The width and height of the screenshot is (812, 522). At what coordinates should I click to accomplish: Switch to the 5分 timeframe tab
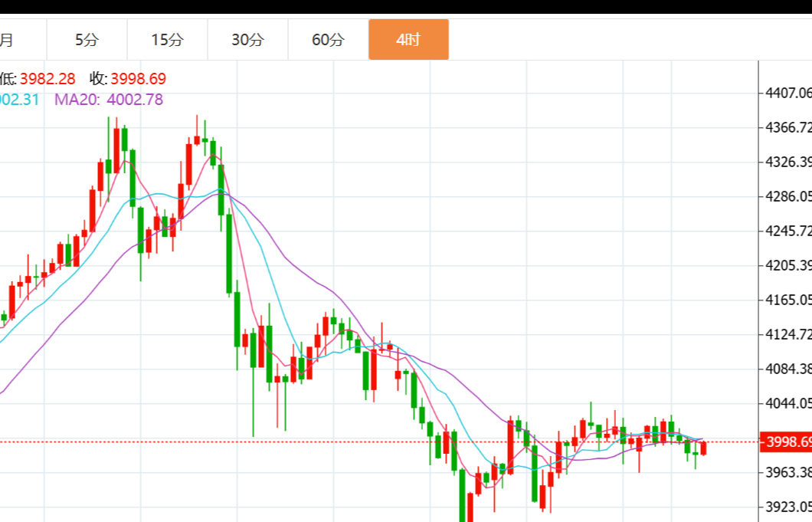tap(87, 40)
